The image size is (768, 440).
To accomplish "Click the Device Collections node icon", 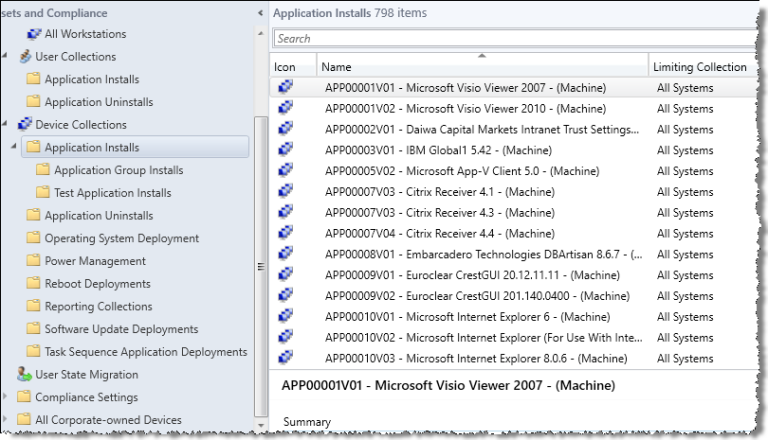I will click(x=25, y=125).
